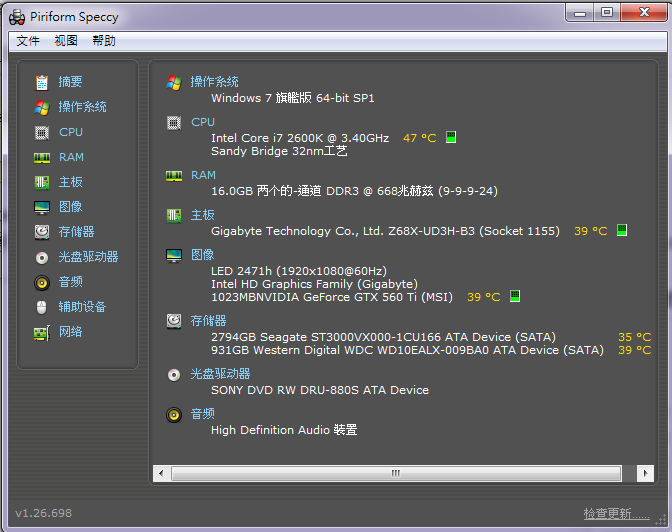Maximize the Speccy window

tap(606, 12)
